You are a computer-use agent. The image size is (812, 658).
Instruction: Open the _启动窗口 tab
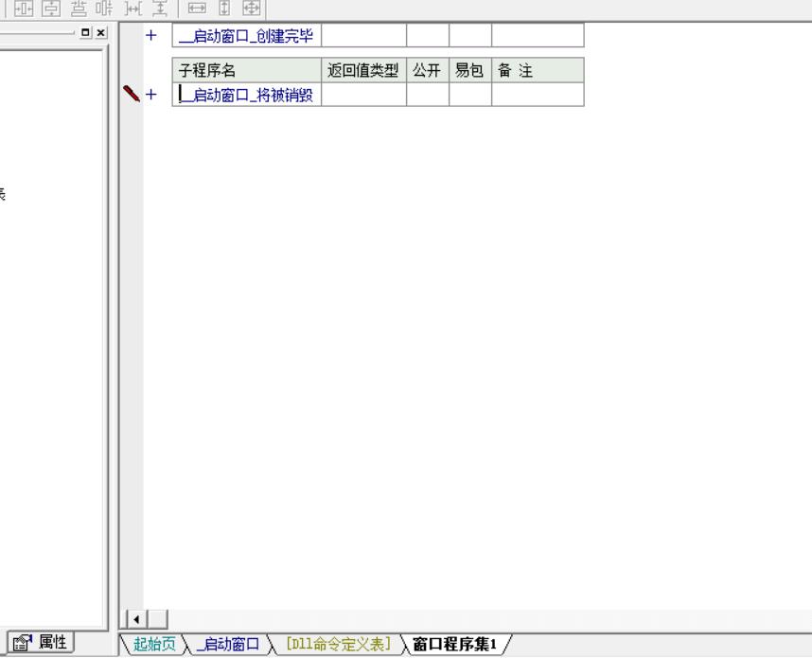point(226,645)
